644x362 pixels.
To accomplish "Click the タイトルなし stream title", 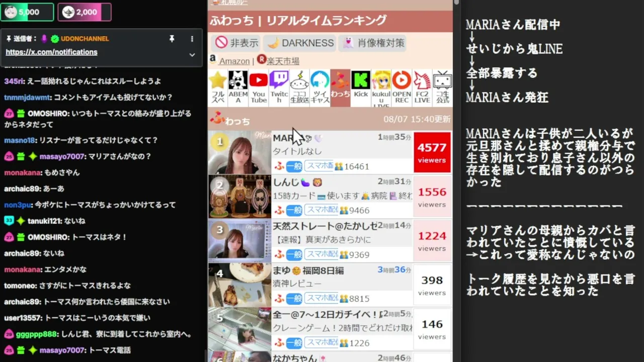I will pos(297,151).
